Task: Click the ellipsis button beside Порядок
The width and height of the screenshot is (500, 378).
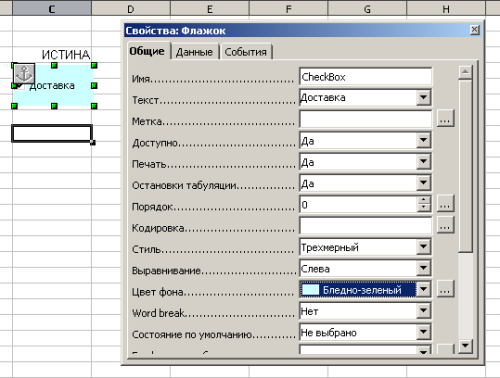Action: [445, 204]
